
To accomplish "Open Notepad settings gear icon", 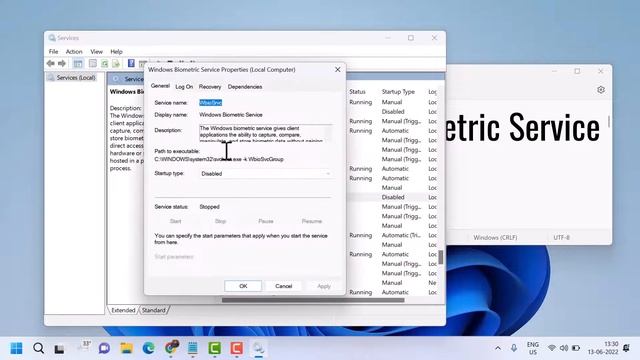I will [600, 90].
